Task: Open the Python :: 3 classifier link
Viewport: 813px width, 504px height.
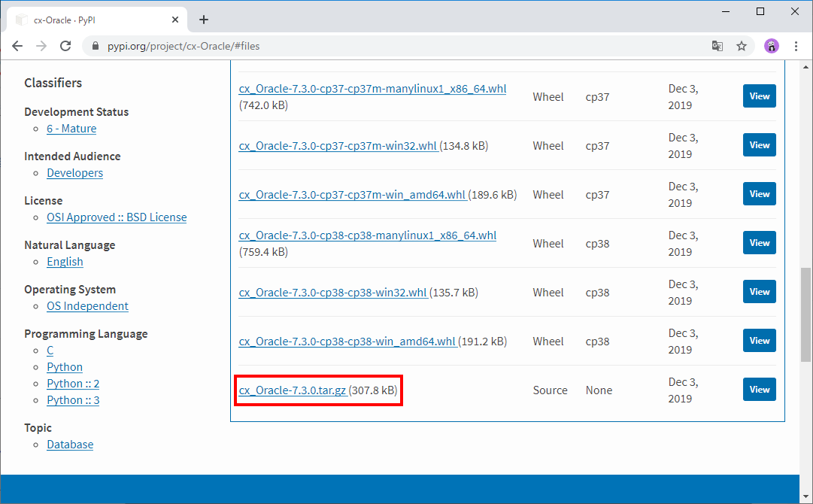Action: (73, 400)
